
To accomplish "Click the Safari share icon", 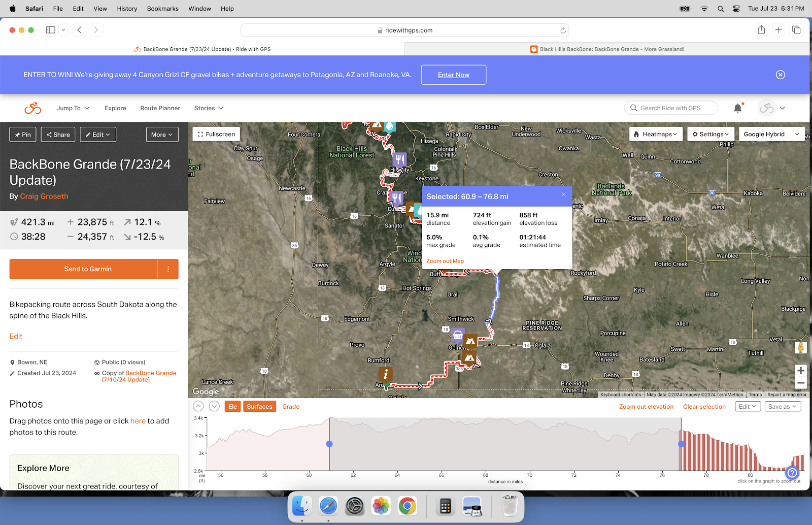I will tap(761, 30).
